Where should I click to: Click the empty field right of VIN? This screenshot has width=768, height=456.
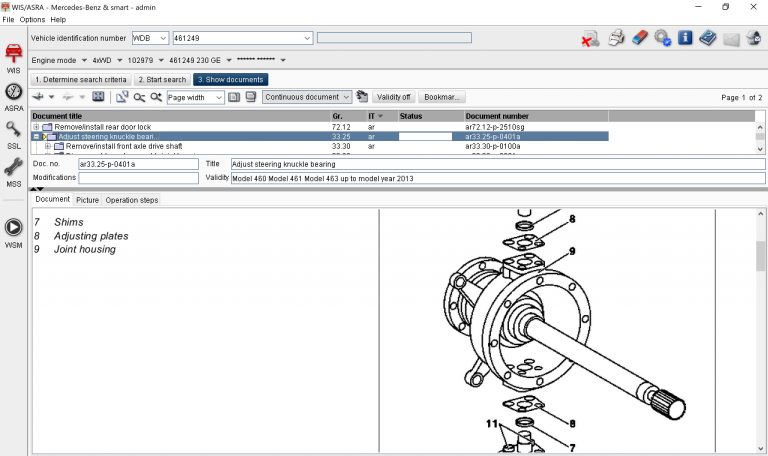click(394, 38)
